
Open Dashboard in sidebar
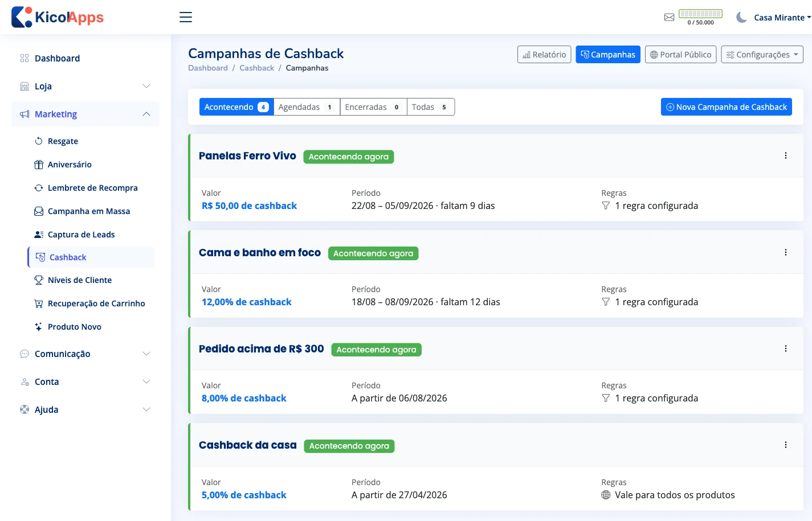(85, 58)
